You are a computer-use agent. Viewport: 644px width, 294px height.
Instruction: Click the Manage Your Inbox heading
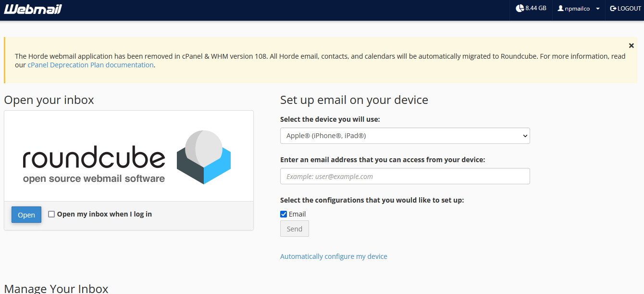(56, 288)
